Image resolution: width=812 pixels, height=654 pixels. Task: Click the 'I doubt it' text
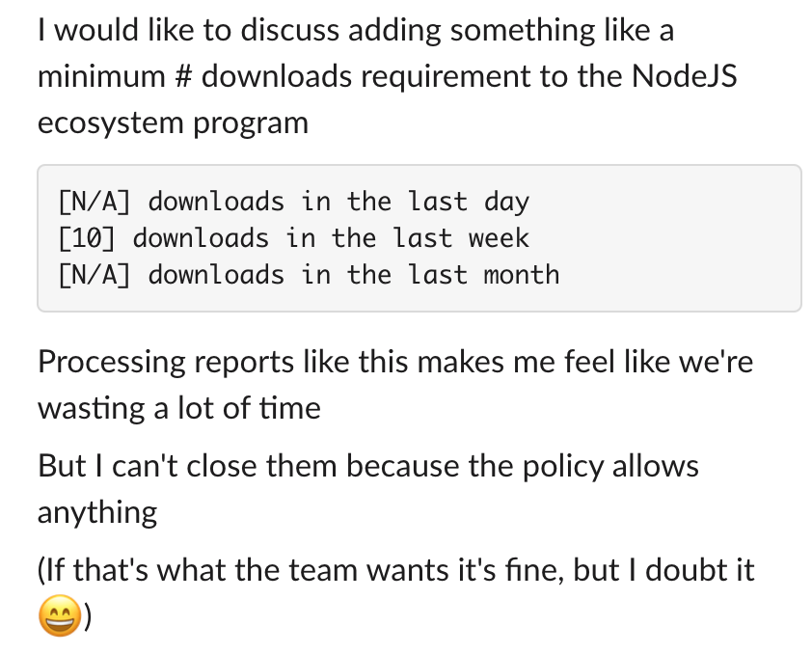[x=690, y=569]
